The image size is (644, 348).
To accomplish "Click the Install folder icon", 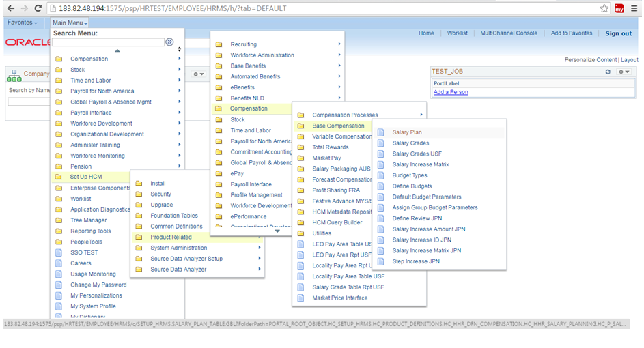I will [x=139, y=184].
